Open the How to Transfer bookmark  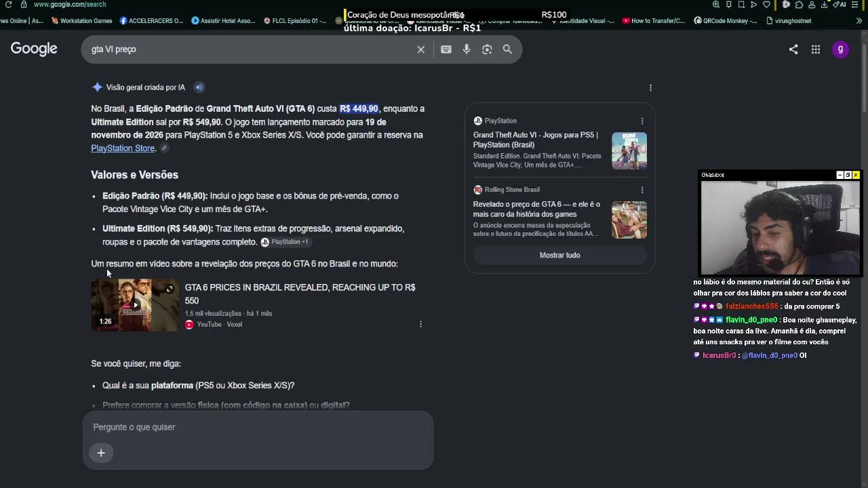point(653,21)
